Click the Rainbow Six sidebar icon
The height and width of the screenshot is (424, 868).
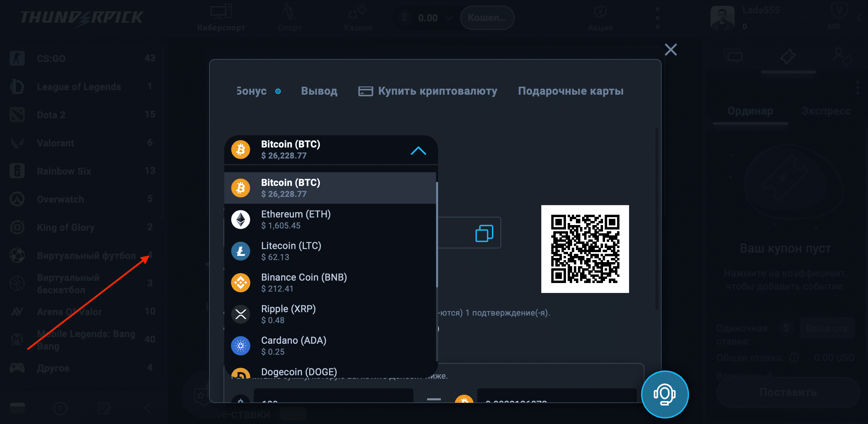click(x=16, y=171)
